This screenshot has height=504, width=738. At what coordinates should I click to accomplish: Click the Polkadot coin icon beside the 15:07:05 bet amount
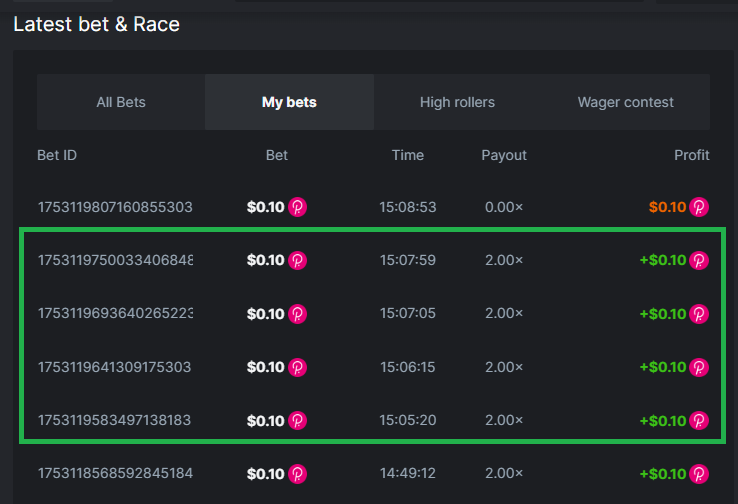(298, 314)
